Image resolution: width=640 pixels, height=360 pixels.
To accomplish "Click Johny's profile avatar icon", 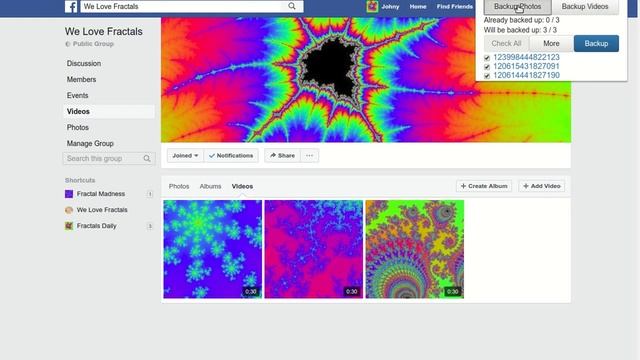I will pos(372,7).
